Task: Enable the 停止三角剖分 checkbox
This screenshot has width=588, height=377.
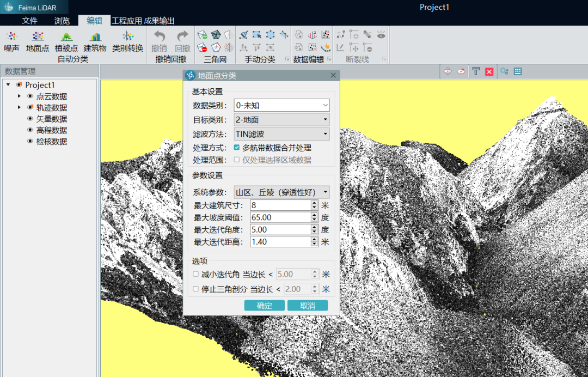Action: tap(196, 289)
